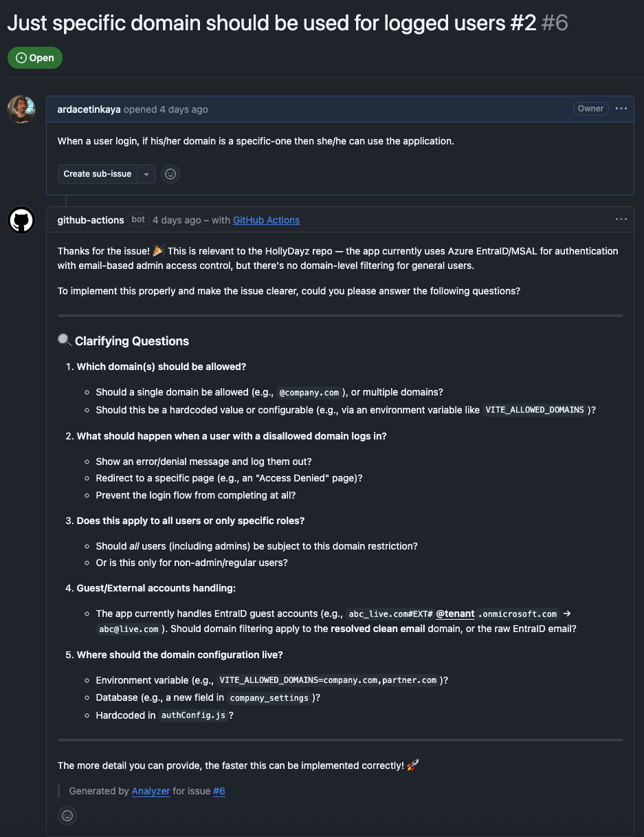Open the #6 issue reference link
644x837 pixels.
(219, 791)
